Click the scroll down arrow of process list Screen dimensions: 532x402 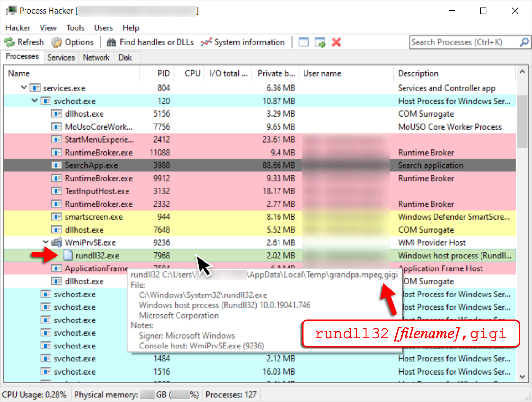[x=522, y=377]
